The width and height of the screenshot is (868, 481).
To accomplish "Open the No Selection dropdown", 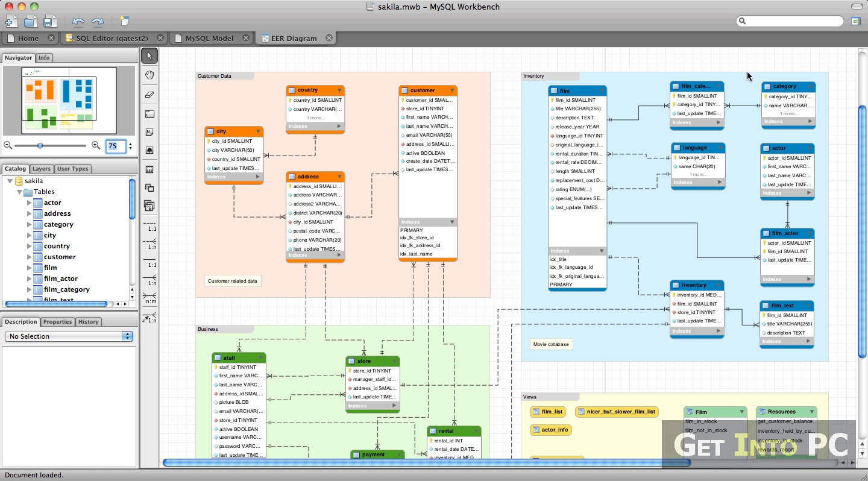I will [69, 336].
